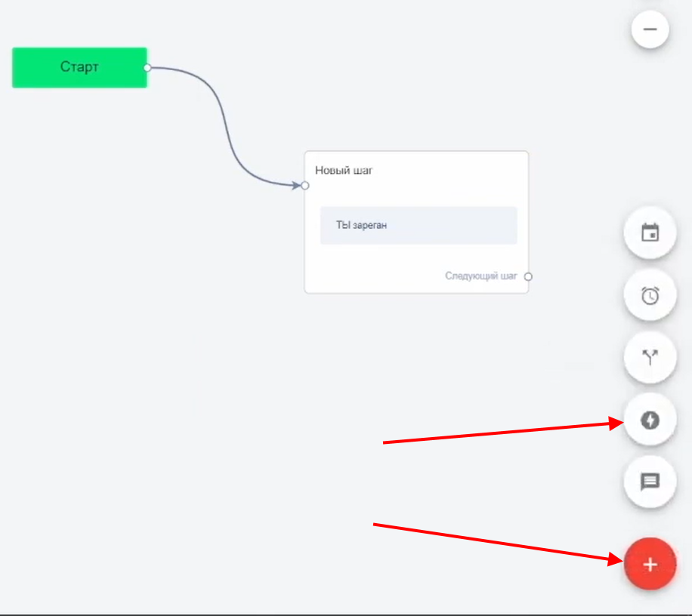Click the Следующий шаг output connector circle
Screen dimensions: 692x616
point(528,276)
